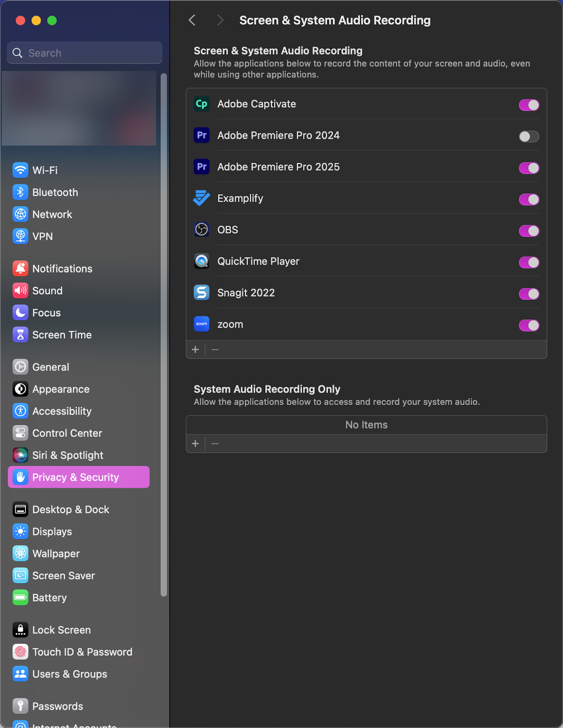Image resolution: width=563 pixels, height=728 pixels.
Task: Click the Lock Screen icon
Action: point(20,630)
